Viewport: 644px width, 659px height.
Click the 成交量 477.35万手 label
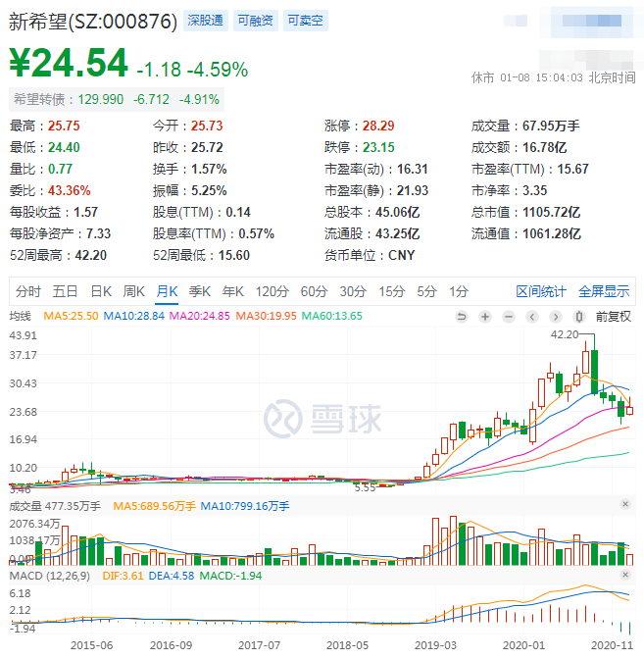coord(55,506)
